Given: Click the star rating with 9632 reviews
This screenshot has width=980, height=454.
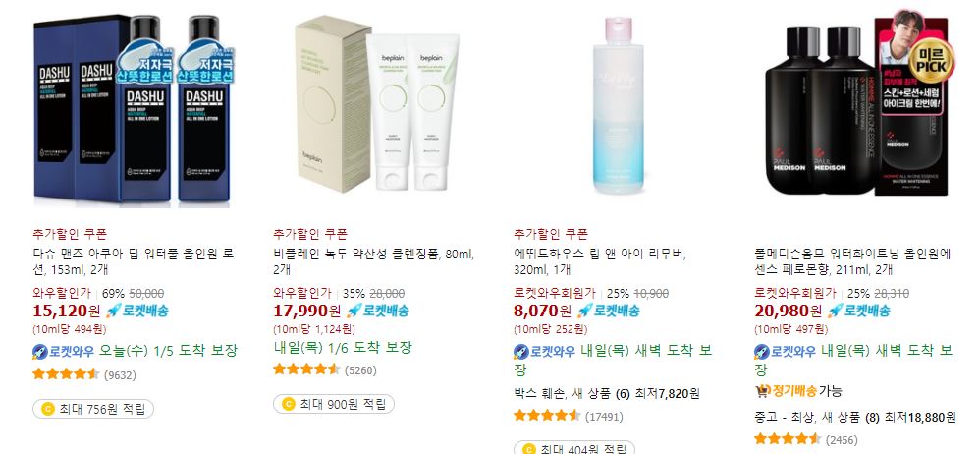Looking at the screenshot, I should (66, 374).
